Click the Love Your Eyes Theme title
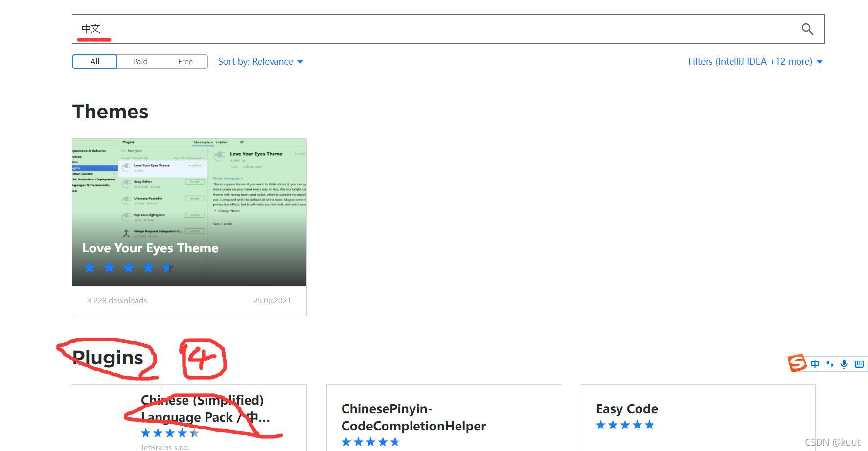 (x=150, y=248)
